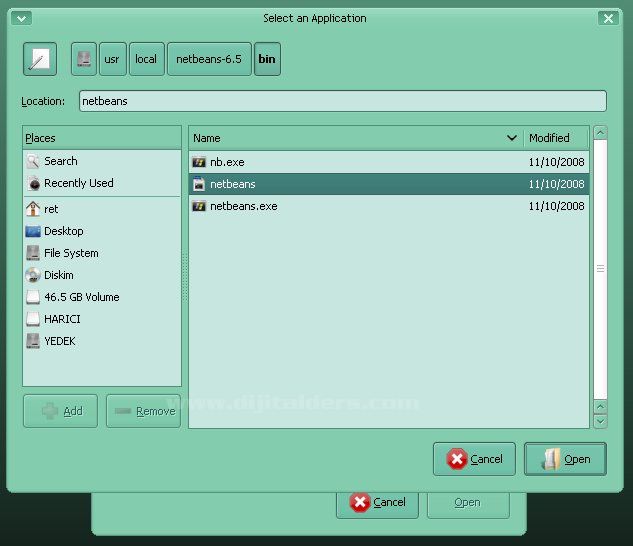Sort files by the Name column header
633x546 pixels.
tap(356, 138)
